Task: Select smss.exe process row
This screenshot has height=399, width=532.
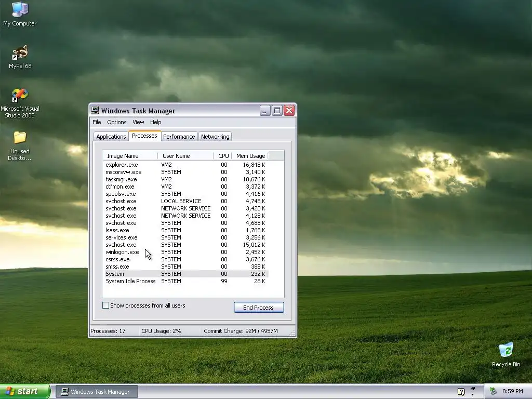Action: coord(185,267)
